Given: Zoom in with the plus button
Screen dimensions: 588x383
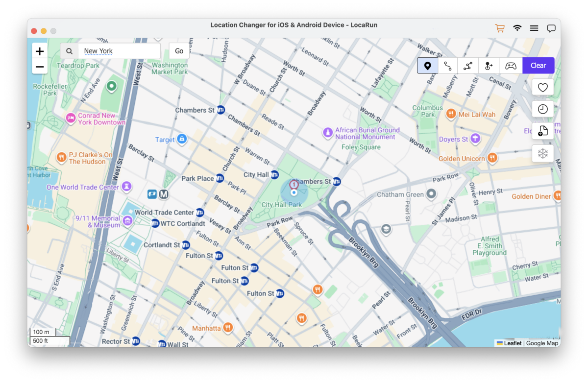Looking at the screenshot, I should (40, 51).
